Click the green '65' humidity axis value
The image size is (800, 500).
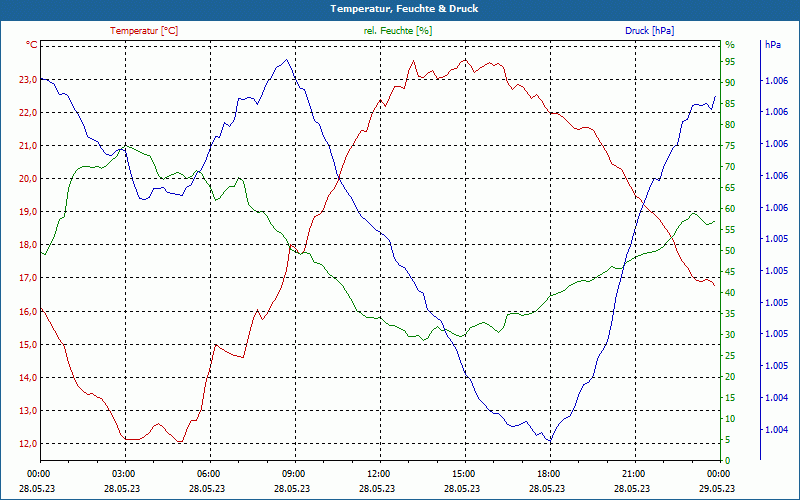pos(730,188)
